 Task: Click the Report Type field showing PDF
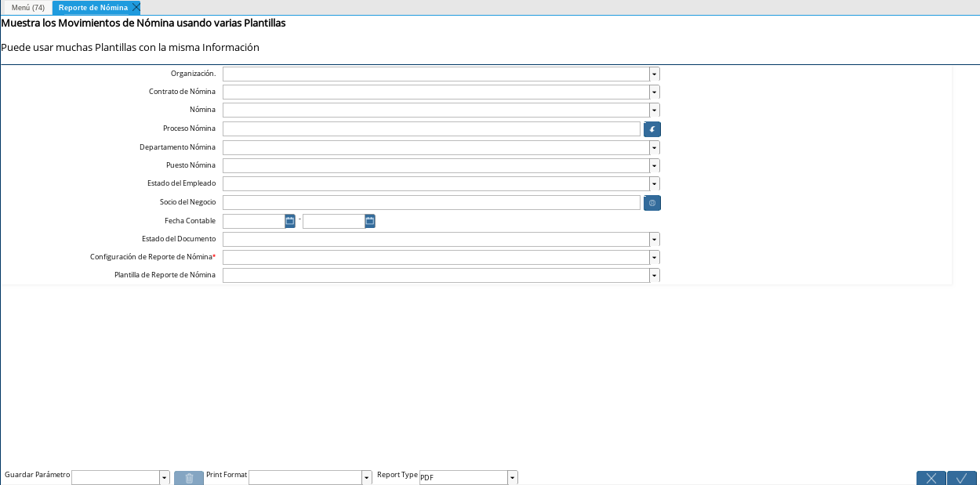[x=463, y=478]
